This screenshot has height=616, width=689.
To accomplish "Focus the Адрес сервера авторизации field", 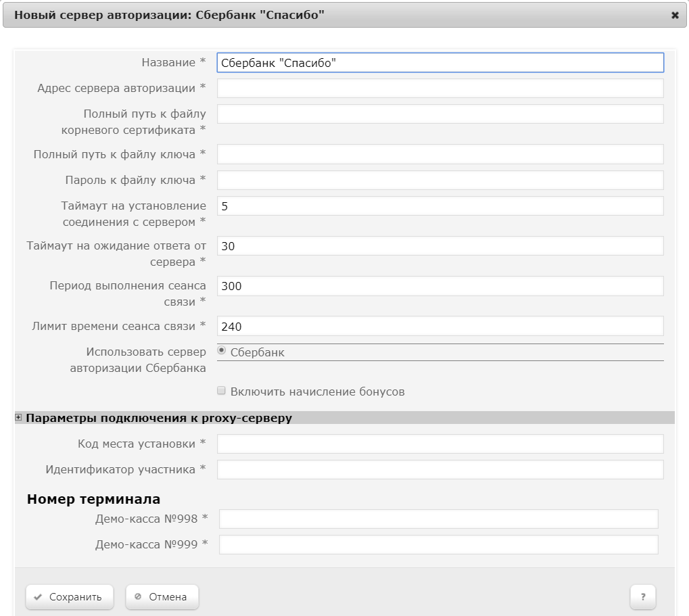I will coord(440,89).
